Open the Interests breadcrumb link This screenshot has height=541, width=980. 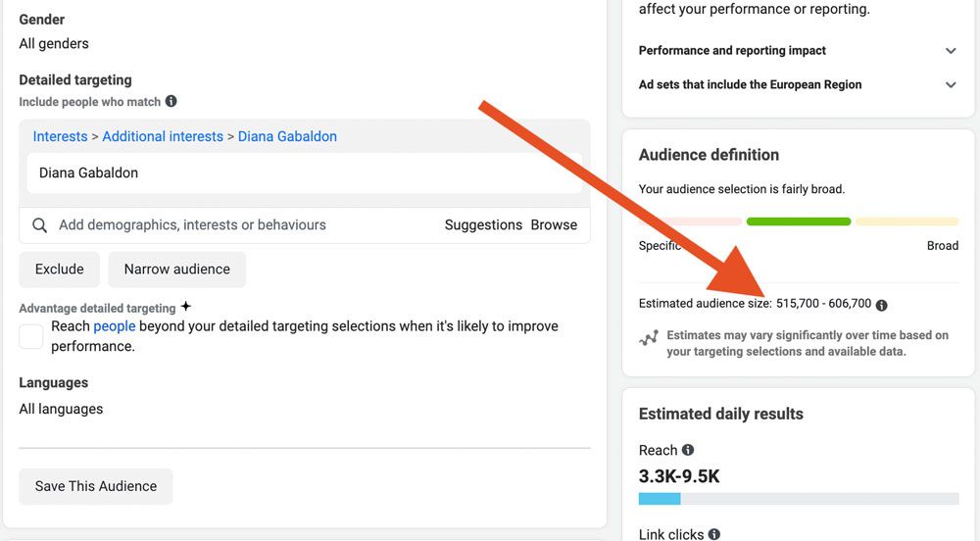pos(60,136)
